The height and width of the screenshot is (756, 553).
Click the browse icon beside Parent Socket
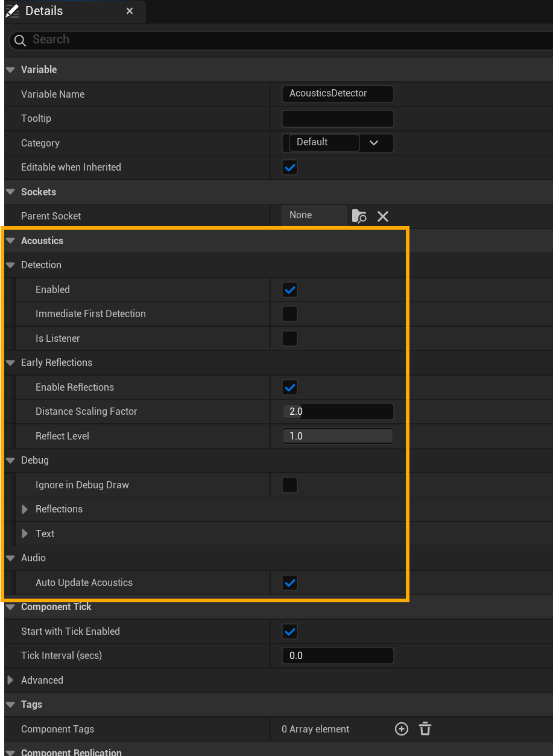tap(359, 216)
